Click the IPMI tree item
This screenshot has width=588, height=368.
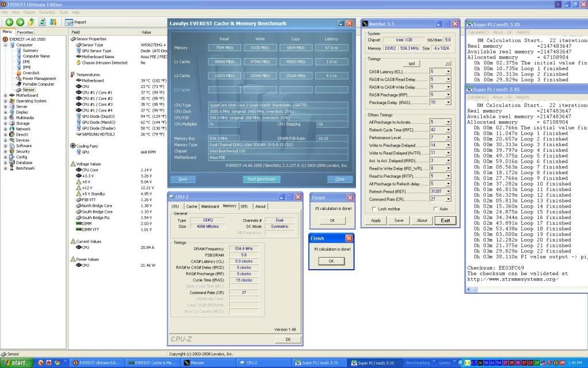(x=26, y=67)
